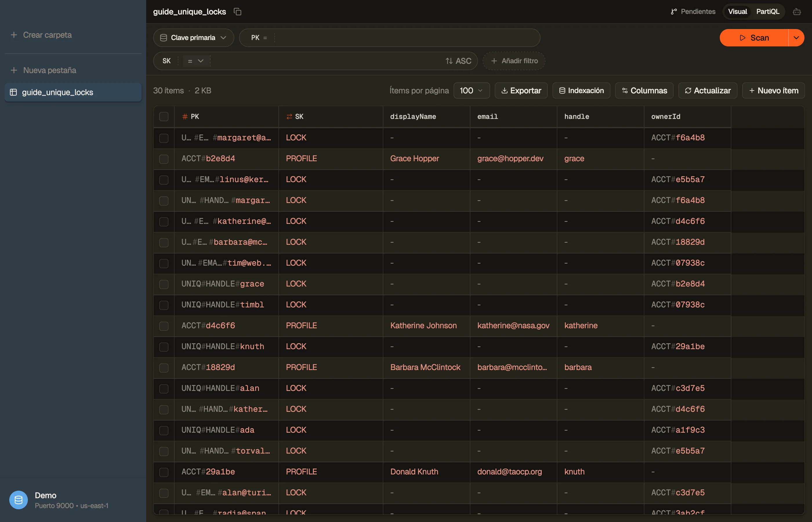Sort by the SK column header
This screenshot has width=812, height=522.
(331, 117)
